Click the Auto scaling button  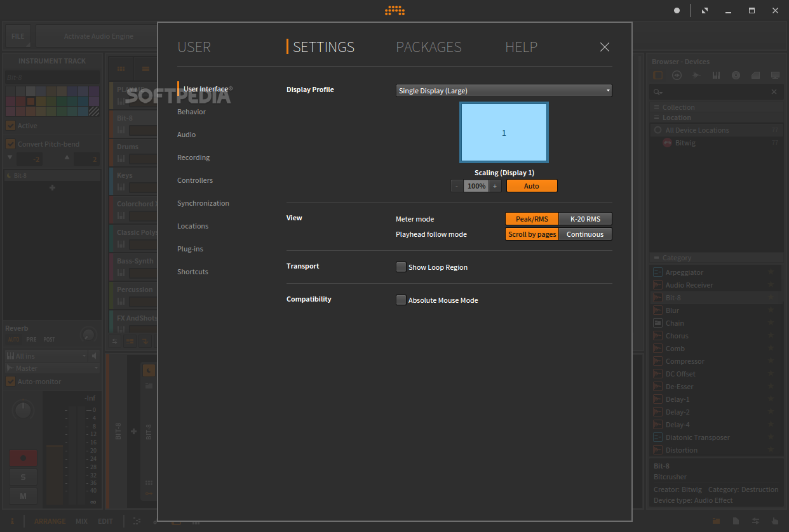point(532,186)
